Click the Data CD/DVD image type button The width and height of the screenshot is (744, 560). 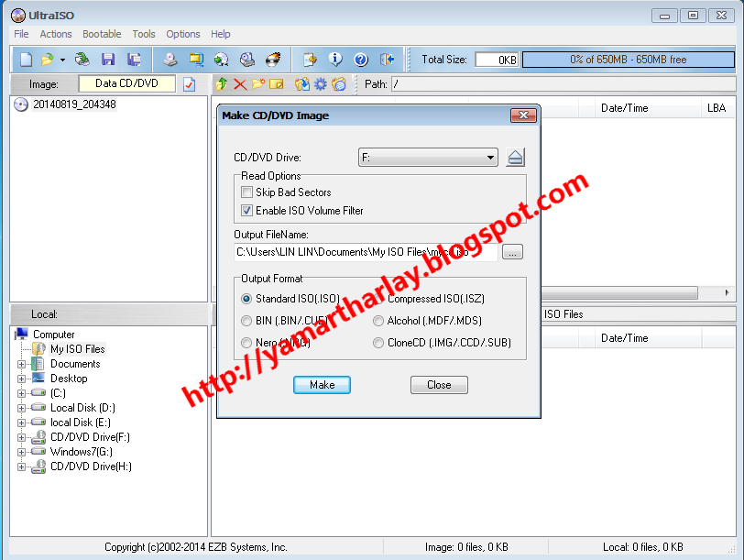[126, 83]
